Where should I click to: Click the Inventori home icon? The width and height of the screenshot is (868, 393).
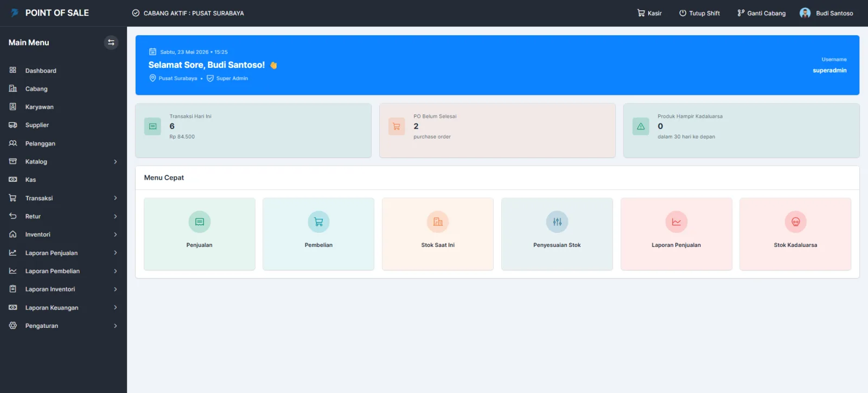[x=13, y=234]
